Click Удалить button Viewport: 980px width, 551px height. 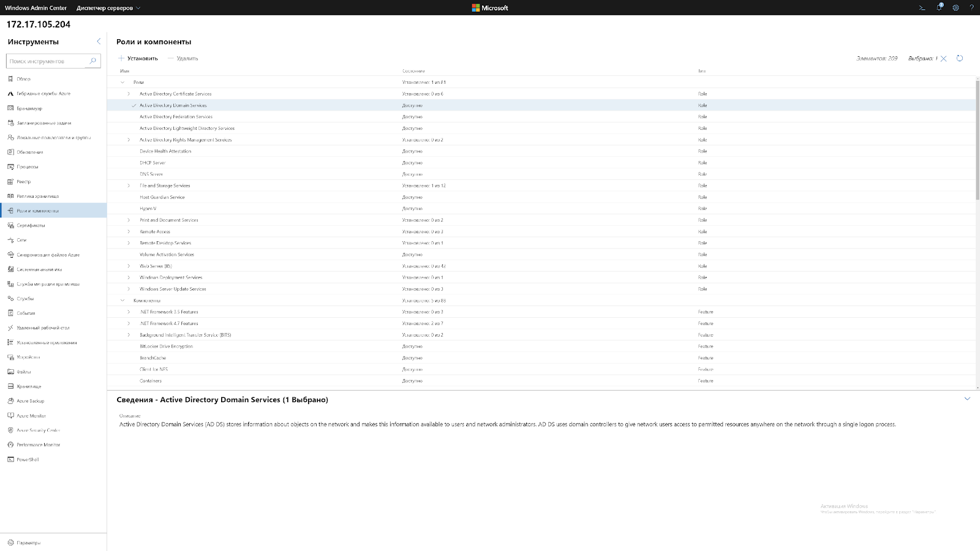coord(183,58)
